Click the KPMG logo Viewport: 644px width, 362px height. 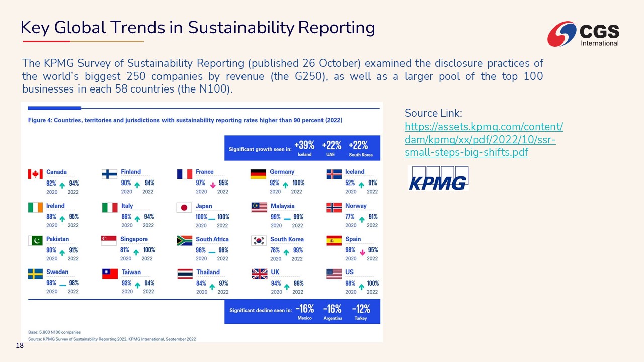pos(438,178)
